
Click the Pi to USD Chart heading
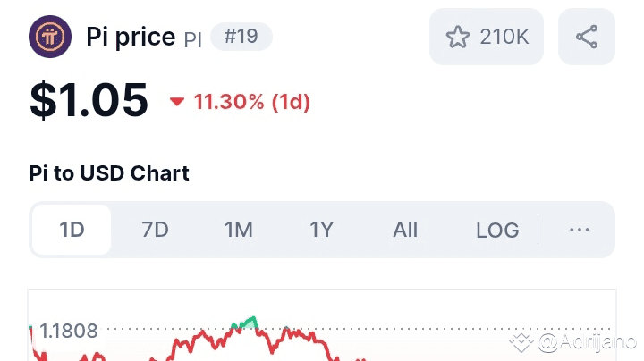coord(109,172)
